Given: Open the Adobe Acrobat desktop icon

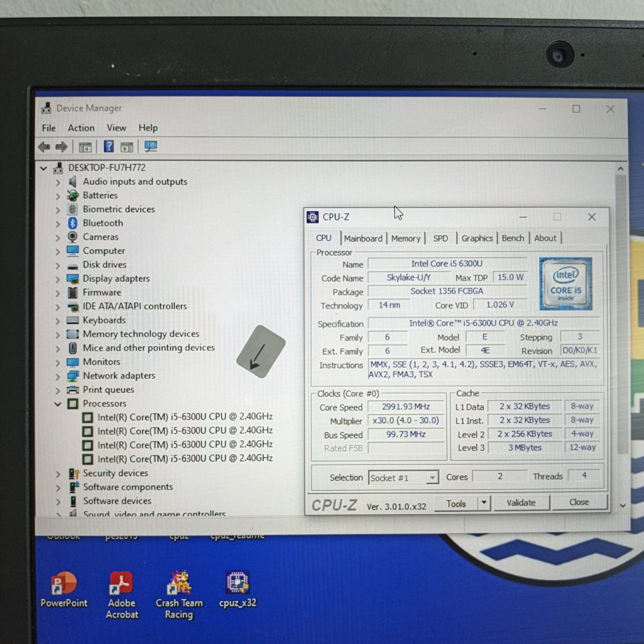Looking at the screenshot, I should click(x=122, y=594).
